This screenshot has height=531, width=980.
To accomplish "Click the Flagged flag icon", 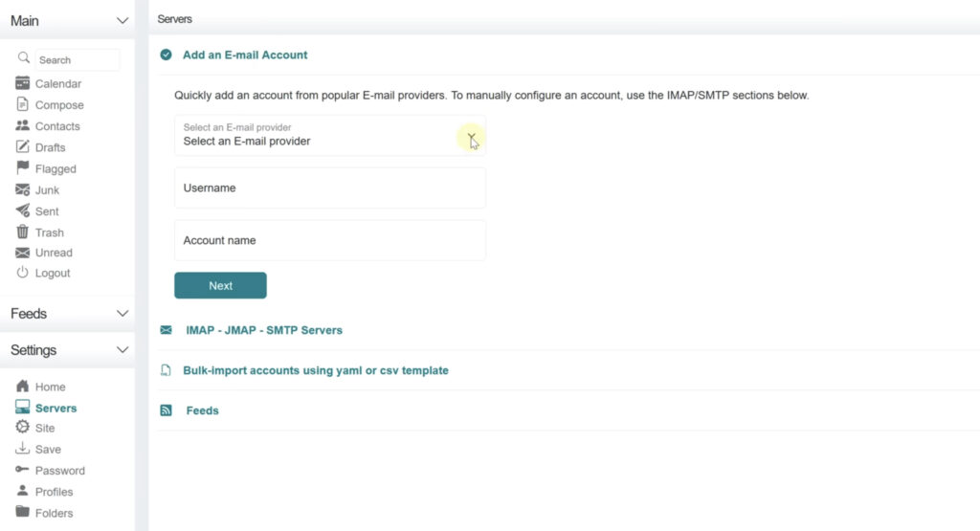I will tap(23, 167).
